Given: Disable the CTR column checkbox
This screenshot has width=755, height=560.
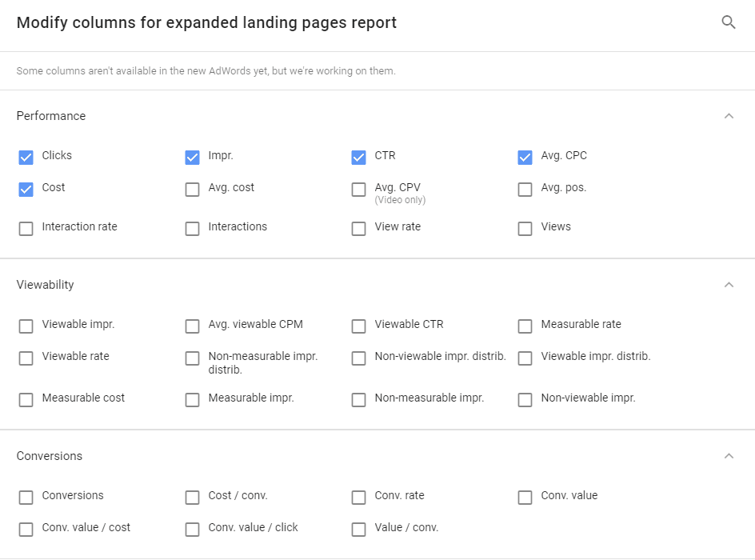Looking at the screenshot, I should [x=359, y=158].
